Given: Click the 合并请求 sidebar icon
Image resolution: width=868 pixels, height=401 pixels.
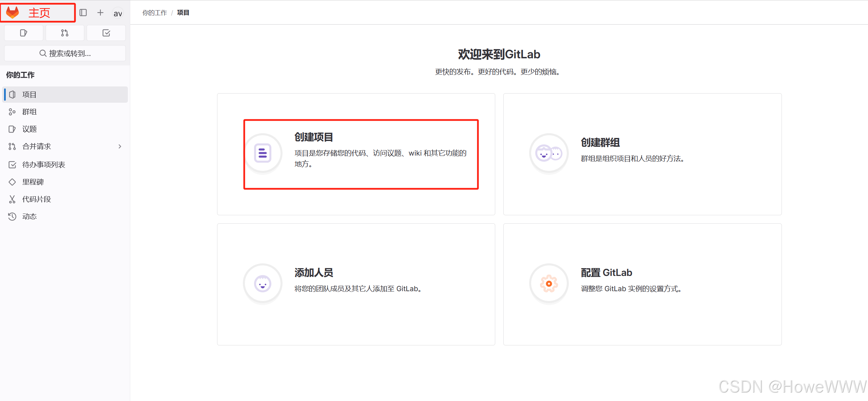Looking at the screenshot, I should tap(12, 146).
